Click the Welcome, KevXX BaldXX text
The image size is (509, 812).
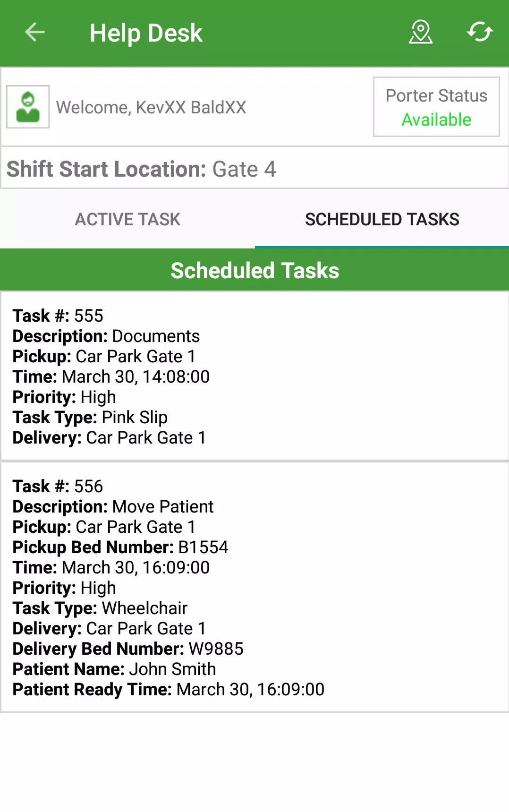(x=151, y=107)
